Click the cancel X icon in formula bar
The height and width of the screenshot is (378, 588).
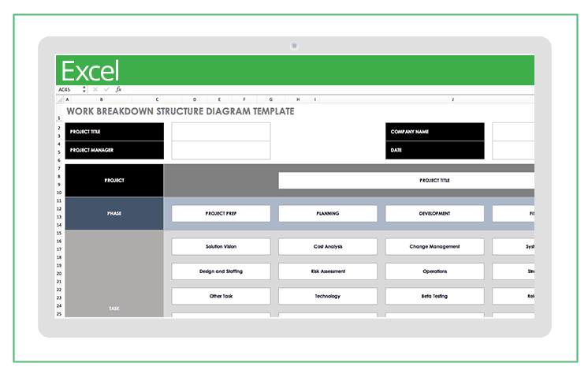pyautogui.click(x=95, y=90)
